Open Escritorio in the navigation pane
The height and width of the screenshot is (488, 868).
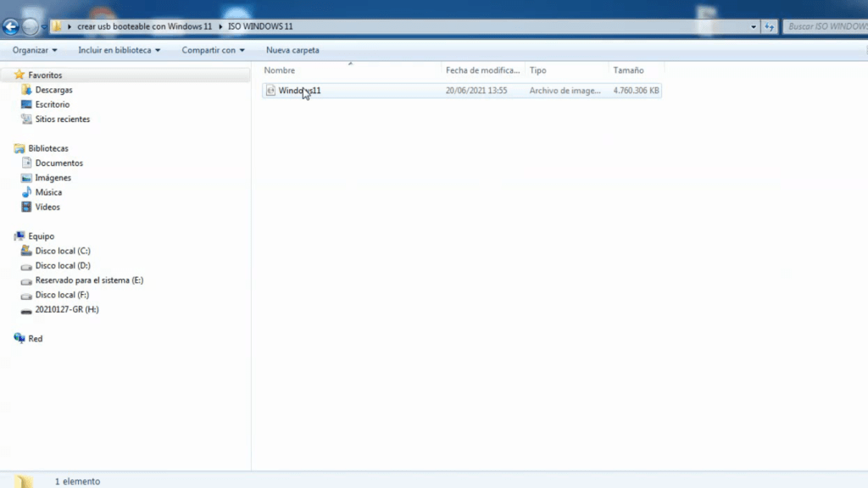[53, 104]
